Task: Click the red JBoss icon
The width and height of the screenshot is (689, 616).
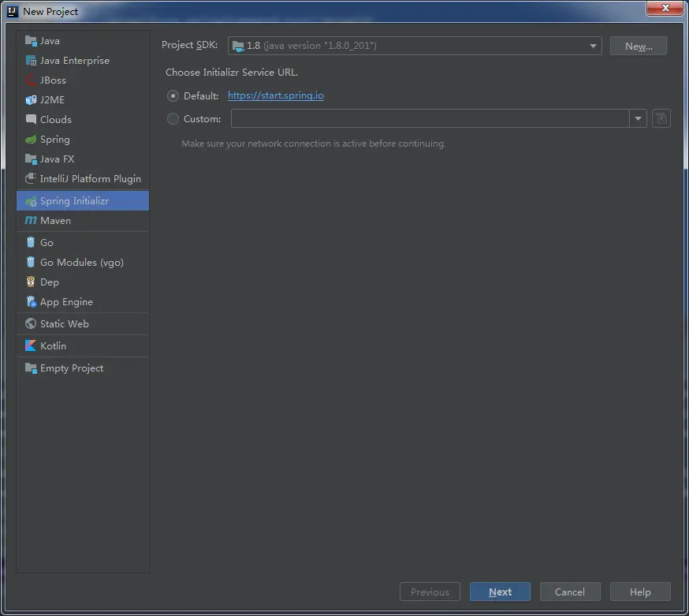Action: tap(31, 80)
